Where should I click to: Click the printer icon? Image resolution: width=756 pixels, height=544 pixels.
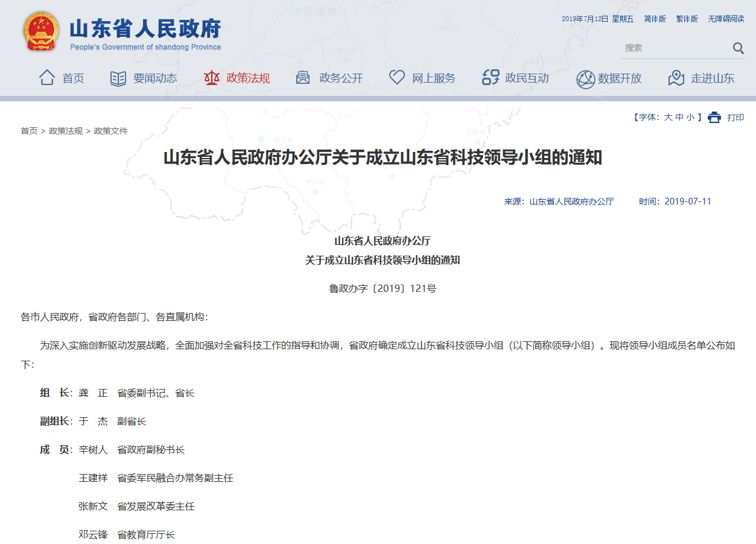coord(714,118)
